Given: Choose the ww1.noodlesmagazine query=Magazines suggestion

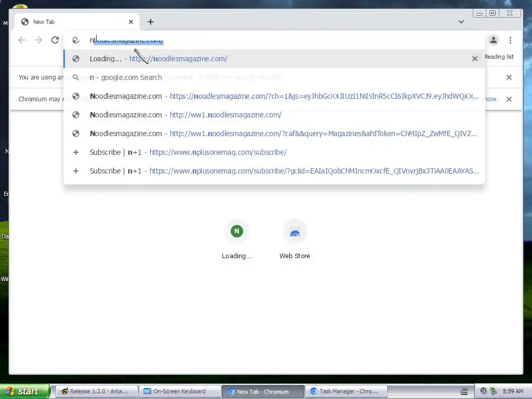Looking at the screenshot, I should [274, 134].
